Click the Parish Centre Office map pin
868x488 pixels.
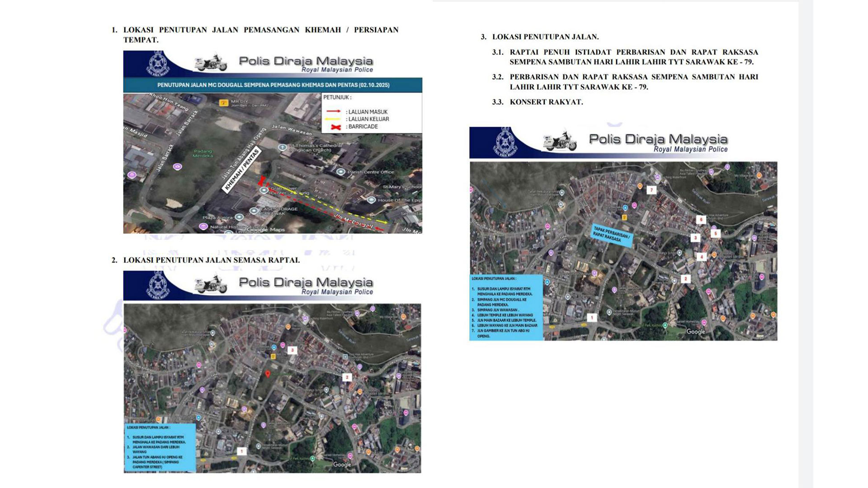[x=341, y=172]
